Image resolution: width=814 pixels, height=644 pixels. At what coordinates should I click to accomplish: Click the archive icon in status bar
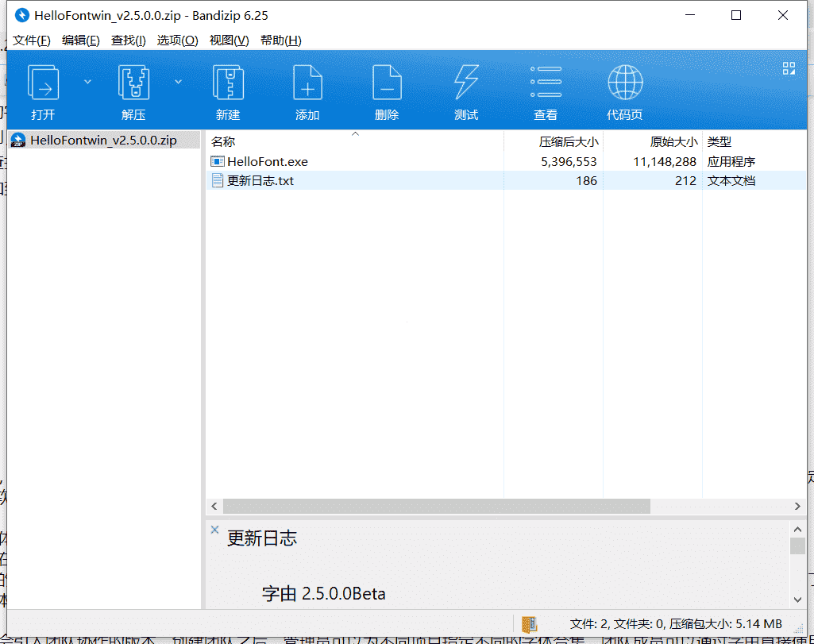529,624
